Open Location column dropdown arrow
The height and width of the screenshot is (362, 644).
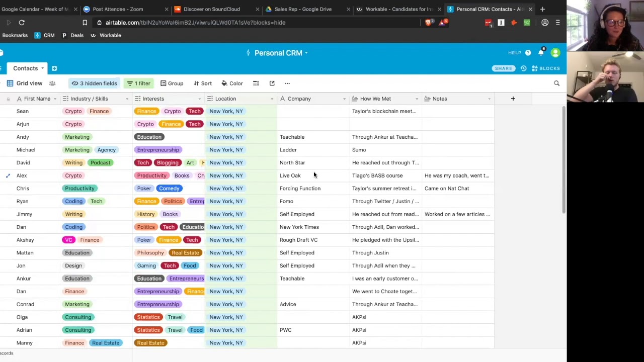coord(272,99)
